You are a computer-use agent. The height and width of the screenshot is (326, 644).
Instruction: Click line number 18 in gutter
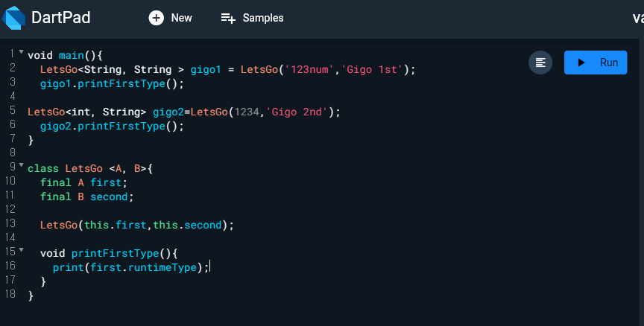coord(10,294)
